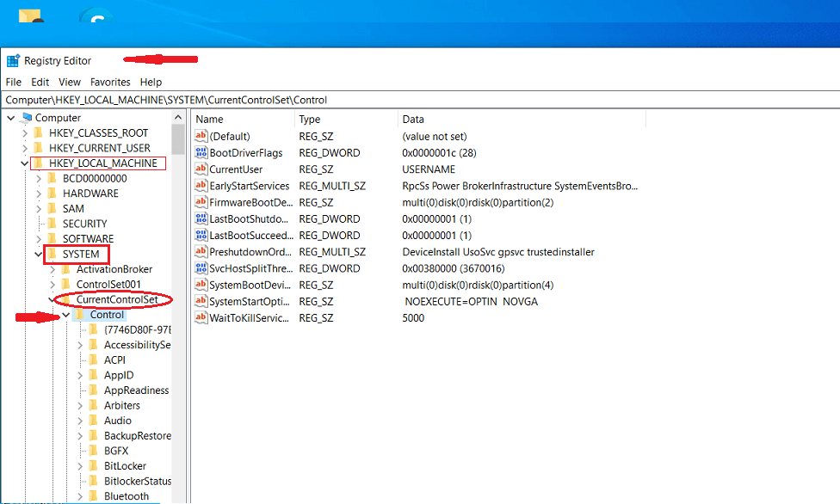This screenshot has height=504, width=840.
Task: Click the Computer icon in tree root
Action: pyautogui.click(x=27, y=117)
